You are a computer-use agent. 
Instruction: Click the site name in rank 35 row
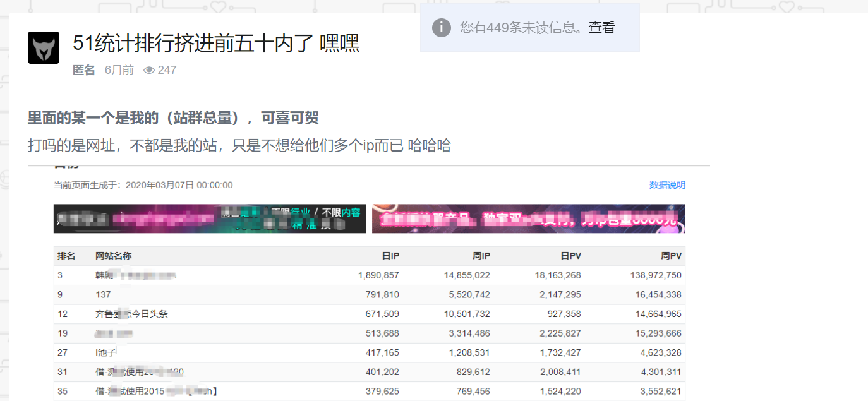coord(157,391)
